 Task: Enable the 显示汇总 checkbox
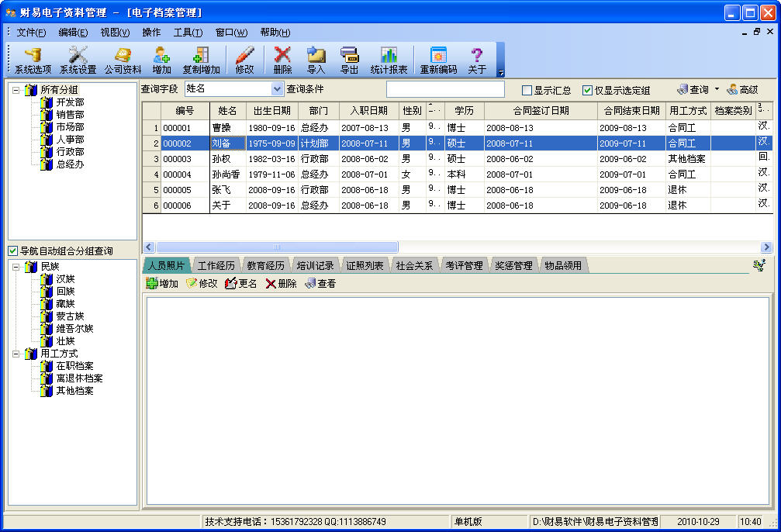(x=527, y=90)
